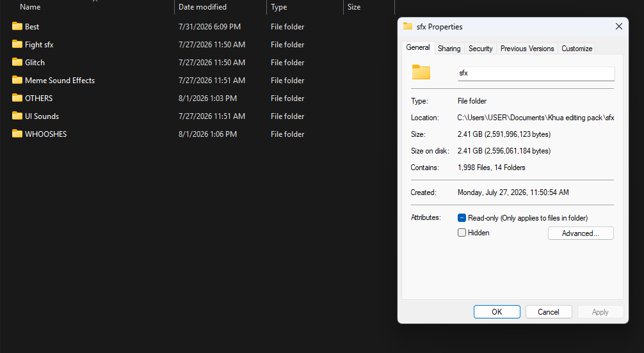Click the Meme Sound Effects folder icon
This screenshot has height=353, width=644.
click(x=17, y=80)
